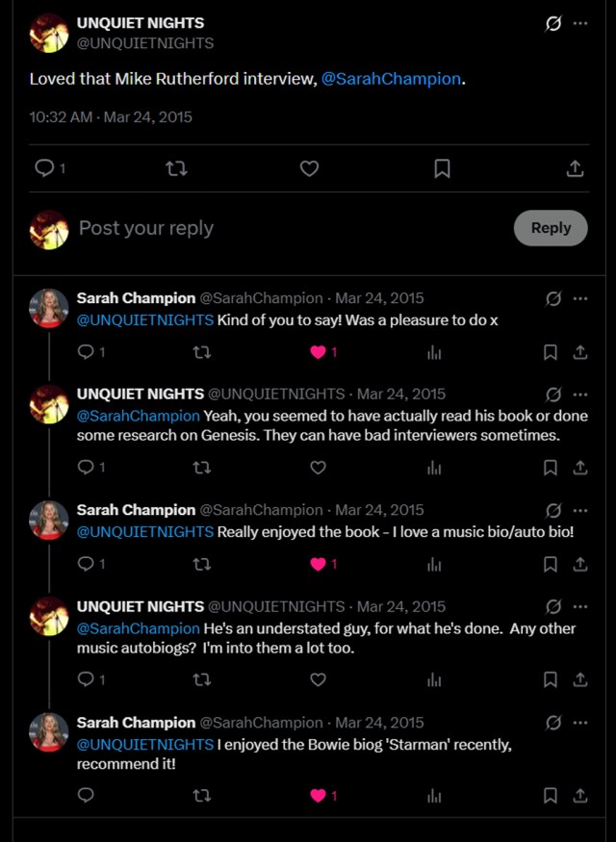Repost the 'understated guy' reply
This screenshot has width=616, height=842.
[201, 679]
